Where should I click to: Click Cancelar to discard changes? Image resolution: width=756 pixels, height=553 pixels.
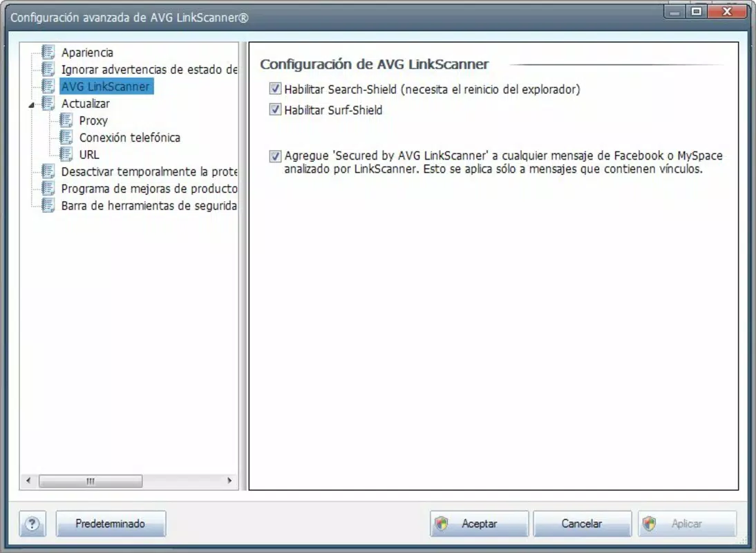tap(582, 523)
